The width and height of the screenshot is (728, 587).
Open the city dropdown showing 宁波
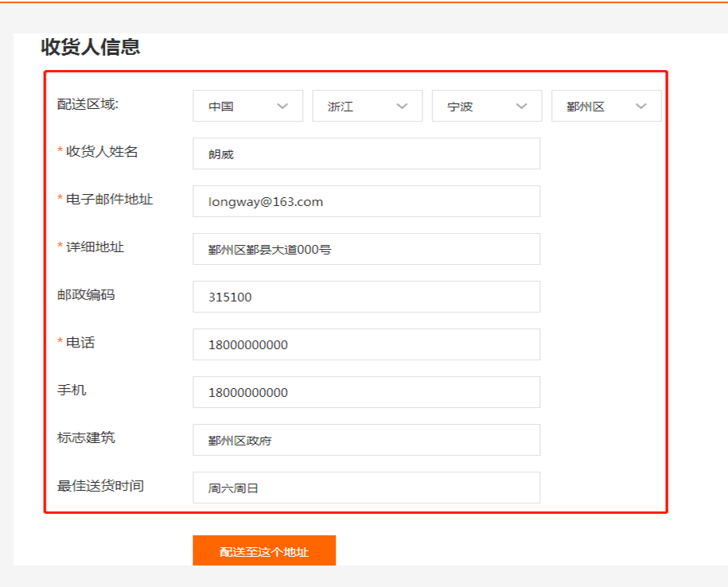[x=485, y=106]
